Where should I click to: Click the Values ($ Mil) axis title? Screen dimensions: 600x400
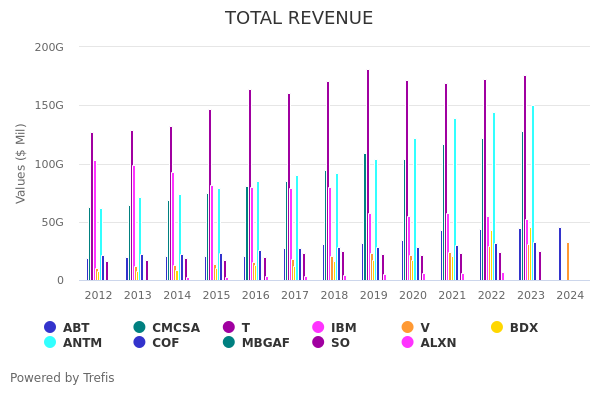(x=21, y=163)
